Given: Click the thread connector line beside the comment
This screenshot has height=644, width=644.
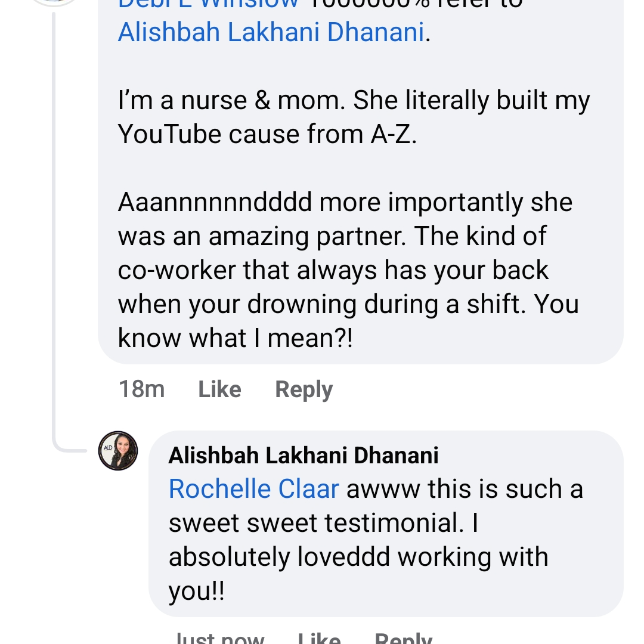Looking at the screenshot, I should pyautogui.click(x=54, y=239).
